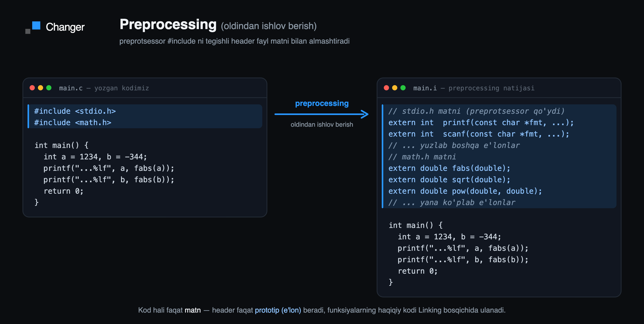Click the '#include <stdio.h>' line

point(75,111)
